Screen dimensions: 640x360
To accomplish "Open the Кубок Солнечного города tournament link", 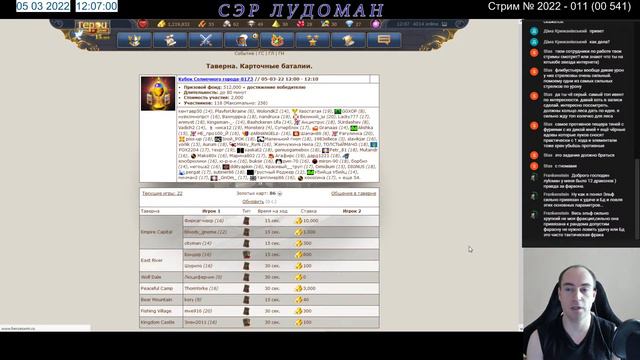I will pos(216,79).
